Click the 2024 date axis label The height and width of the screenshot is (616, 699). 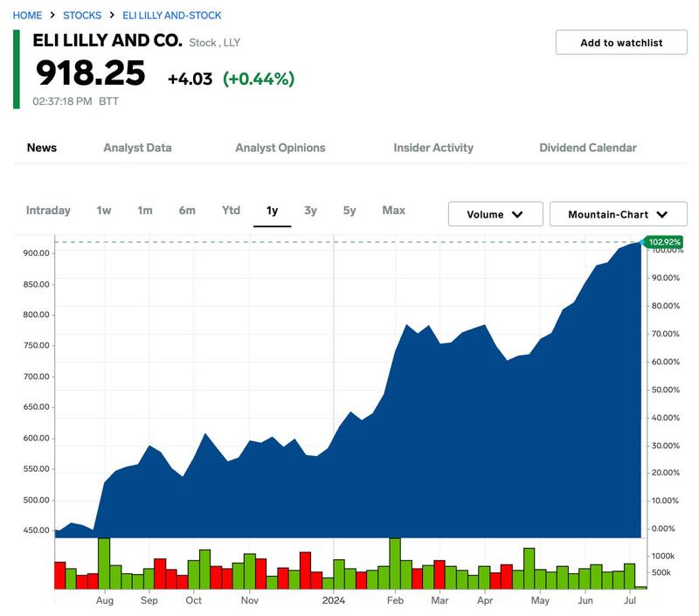coord(334,600)
